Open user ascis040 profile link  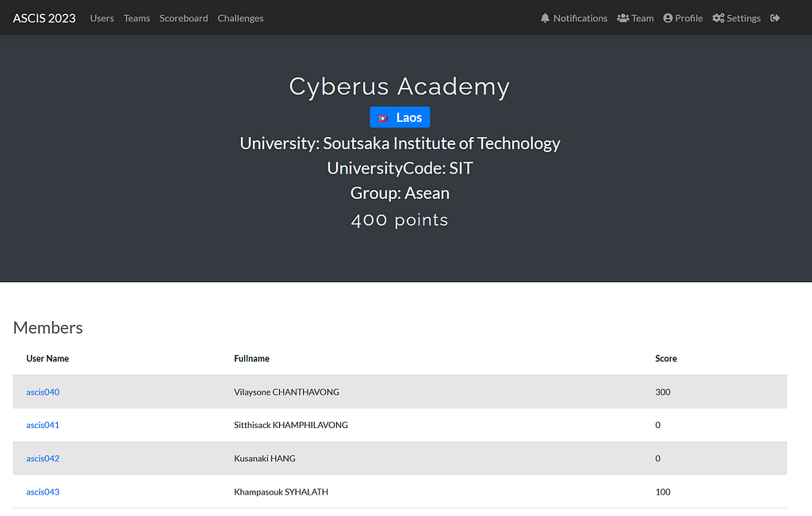(43, 392)
